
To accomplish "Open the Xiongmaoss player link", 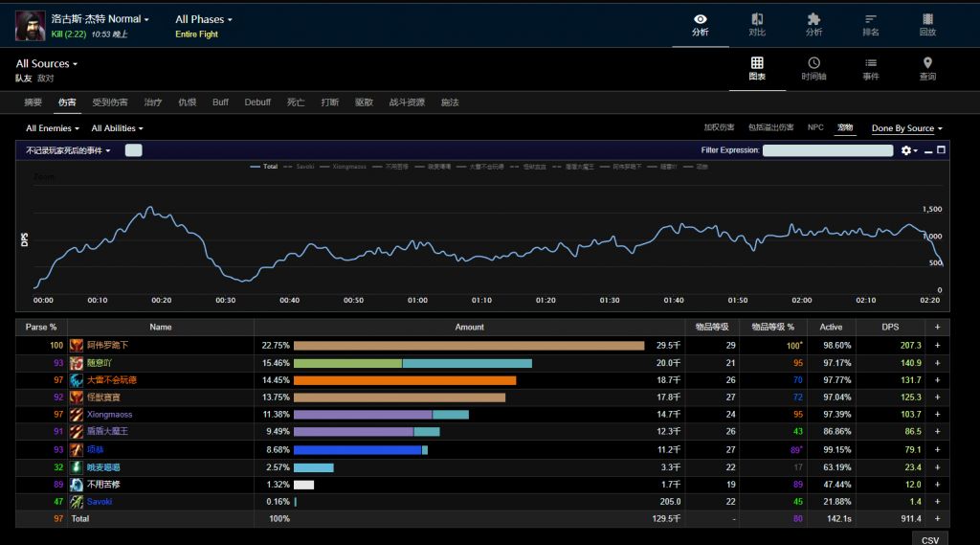I will coord(109,415).
